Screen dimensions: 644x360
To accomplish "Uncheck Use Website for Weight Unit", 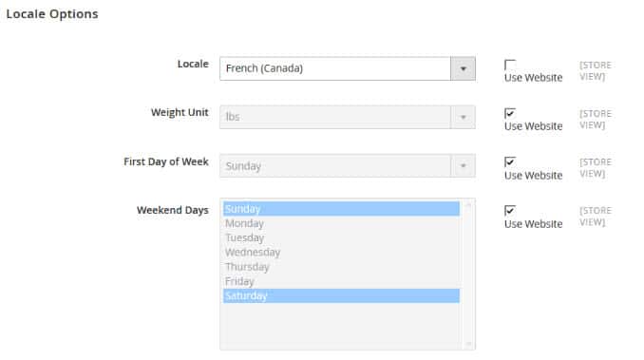I will coord(510,113).
